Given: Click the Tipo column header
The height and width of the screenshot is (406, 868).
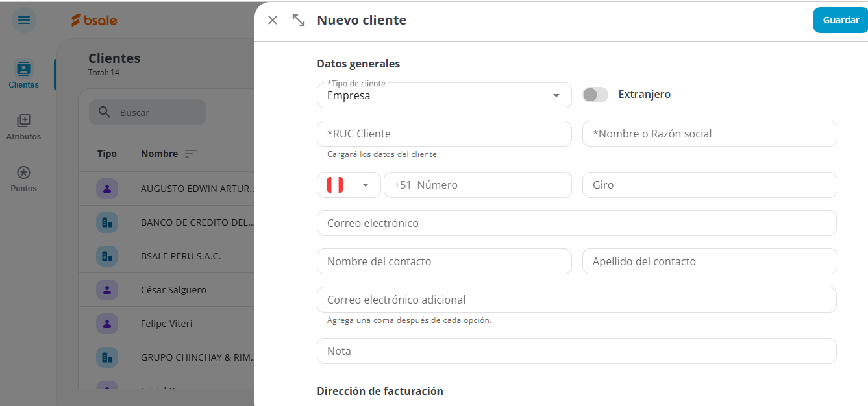Looking at the screenshot, I should click(107, 154).
